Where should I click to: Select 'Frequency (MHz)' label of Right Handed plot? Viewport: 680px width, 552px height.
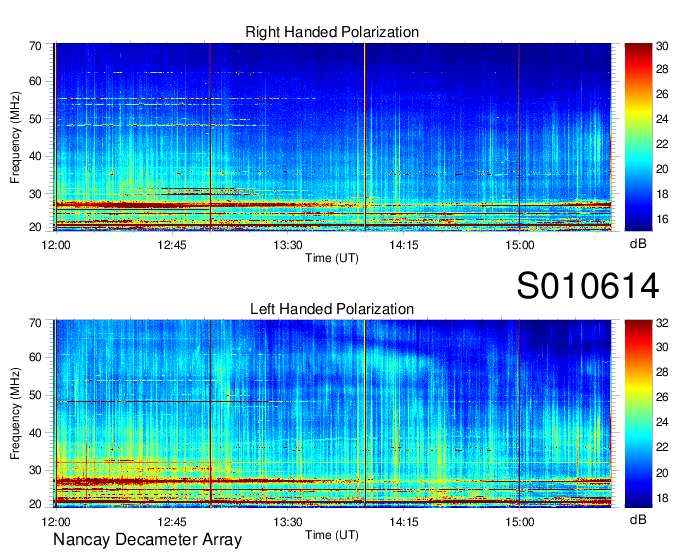pos(15,137)
